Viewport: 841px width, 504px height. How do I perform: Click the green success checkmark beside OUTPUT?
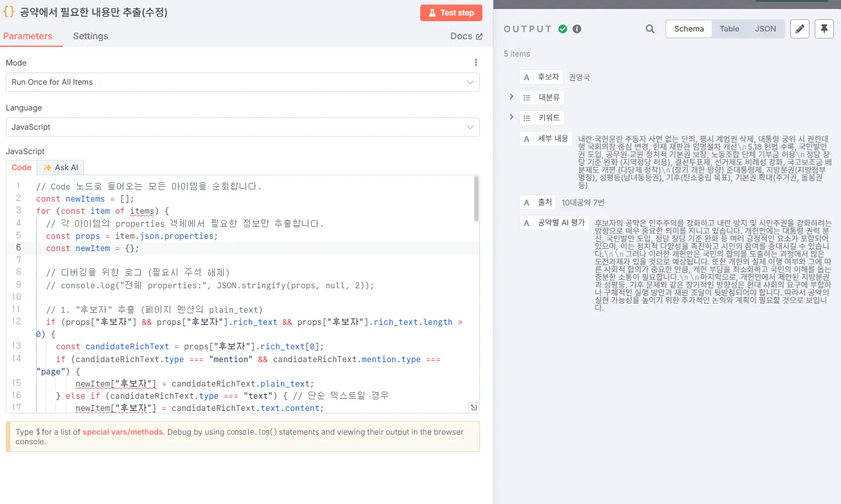click(x=563, y=28)
